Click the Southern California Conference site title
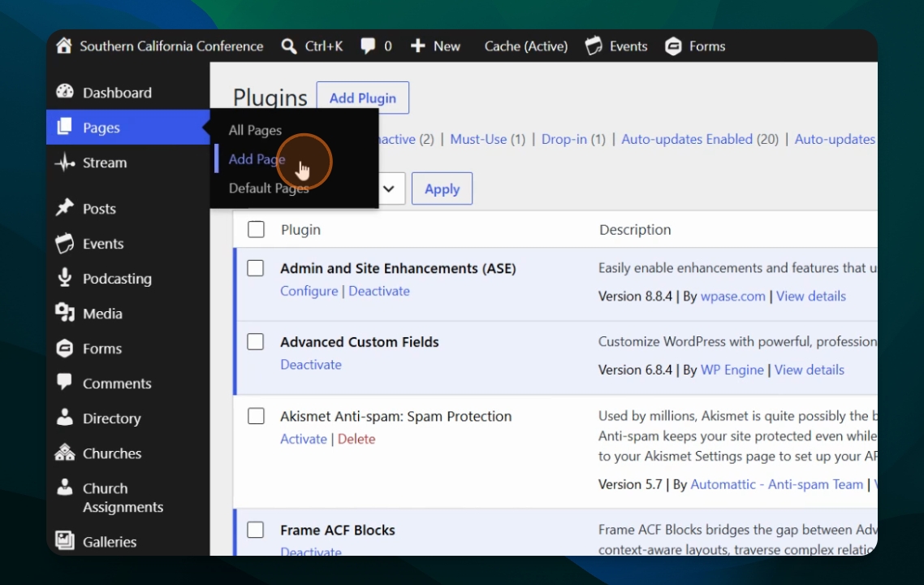Viewport: 924px width, 585px height. (171, 46)
